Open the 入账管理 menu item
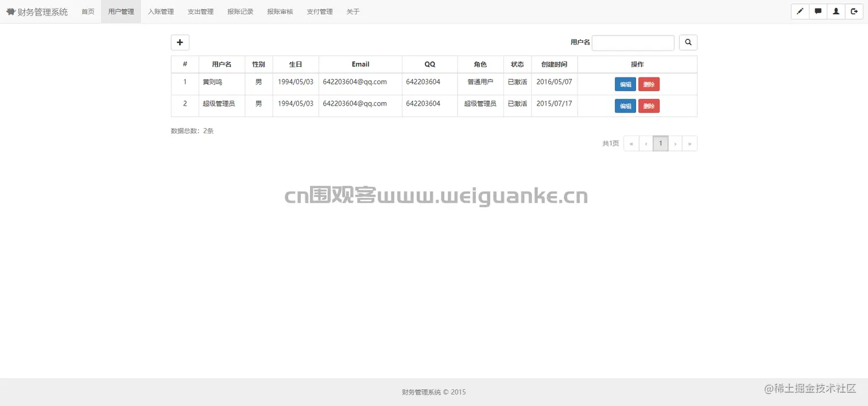Screen dimensions: 868x406 point(161,11)
